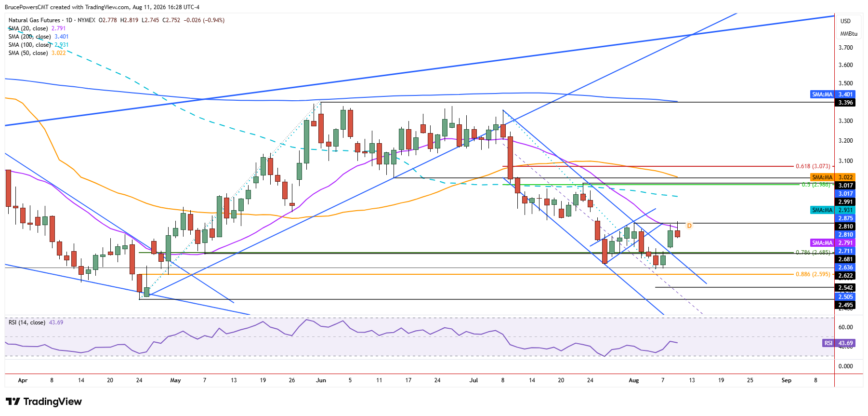The width and height of the screenshot is (868, 416).
Task: Click the 2.711 price label
Action: point(845,251)
